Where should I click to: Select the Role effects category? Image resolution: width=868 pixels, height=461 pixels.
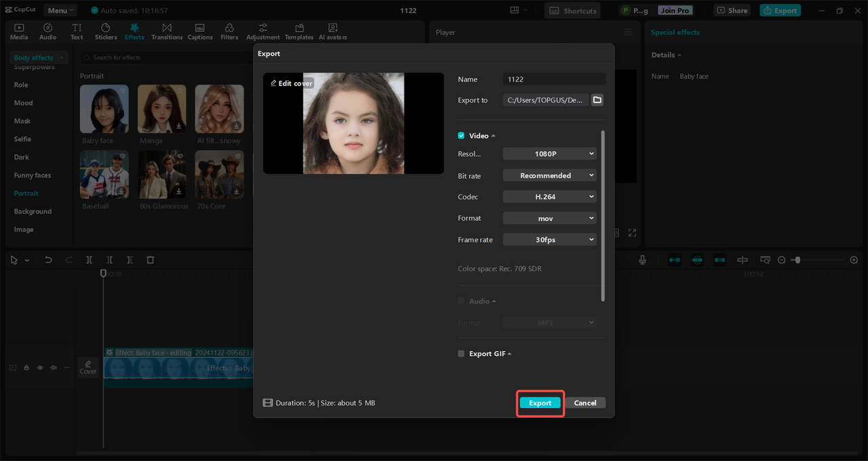(x=21, y=85)
